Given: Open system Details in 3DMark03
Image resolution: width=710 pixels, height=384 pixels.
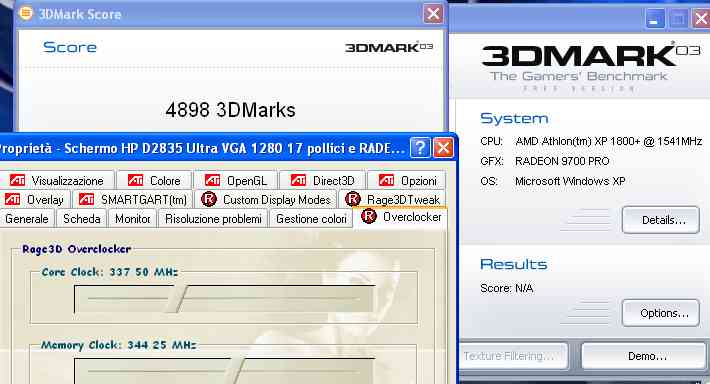Looking at the screenshot, I should point(661,220).
